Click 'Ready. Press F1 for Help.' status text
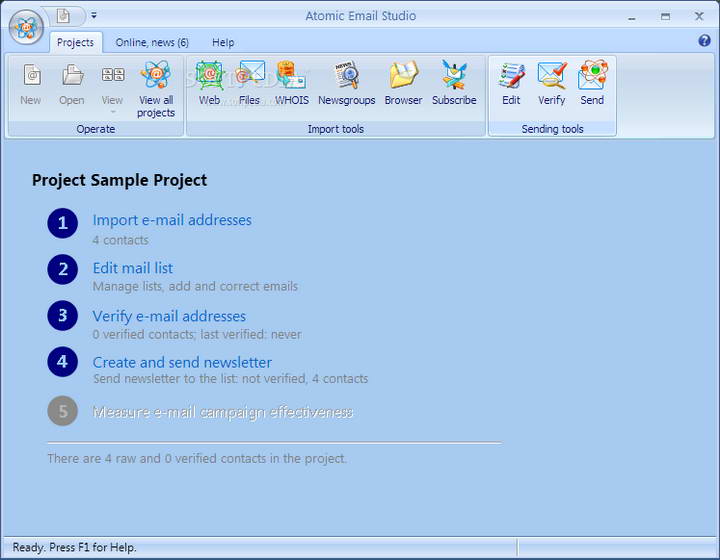The width and height of the screenshot is (720, 560). [x=74, y=547]
